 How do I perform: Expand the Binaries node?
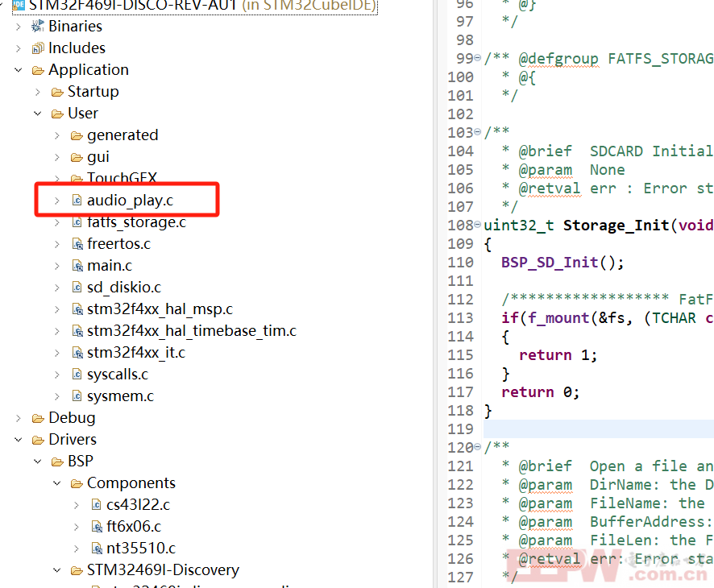click(x=19, y=27)
